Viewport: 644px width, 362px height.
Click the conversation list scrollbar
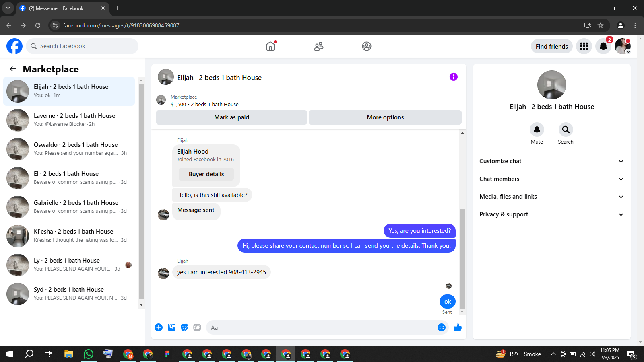click(x=141, y=191)
